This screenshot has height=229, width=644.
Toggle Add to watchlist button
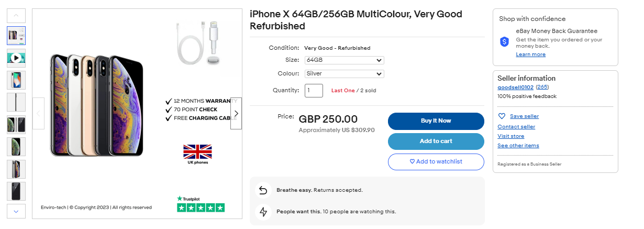(x=436, y=162)
